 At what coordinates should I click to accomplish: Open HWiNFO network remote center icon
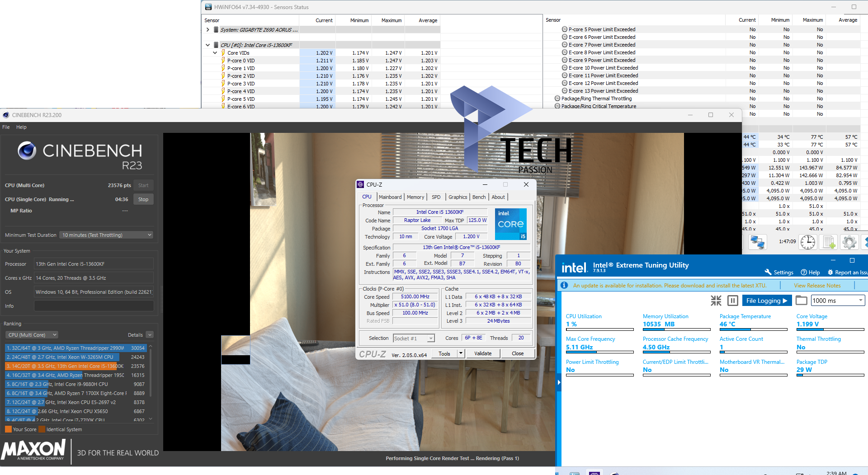point(757,242)
